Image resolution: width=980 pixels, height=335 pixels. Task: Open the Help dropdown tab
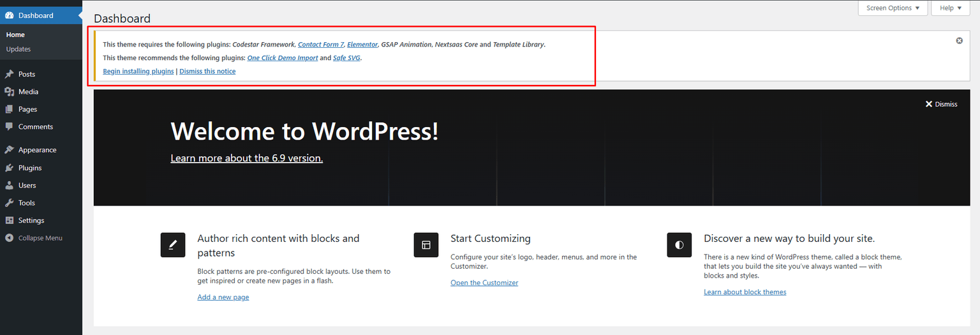(x=951, y=8)
